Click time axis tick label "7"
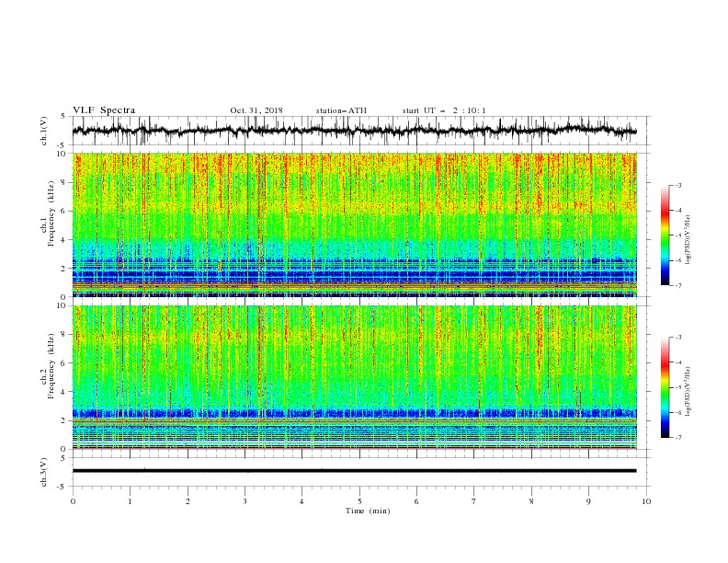 click(474, 501)
